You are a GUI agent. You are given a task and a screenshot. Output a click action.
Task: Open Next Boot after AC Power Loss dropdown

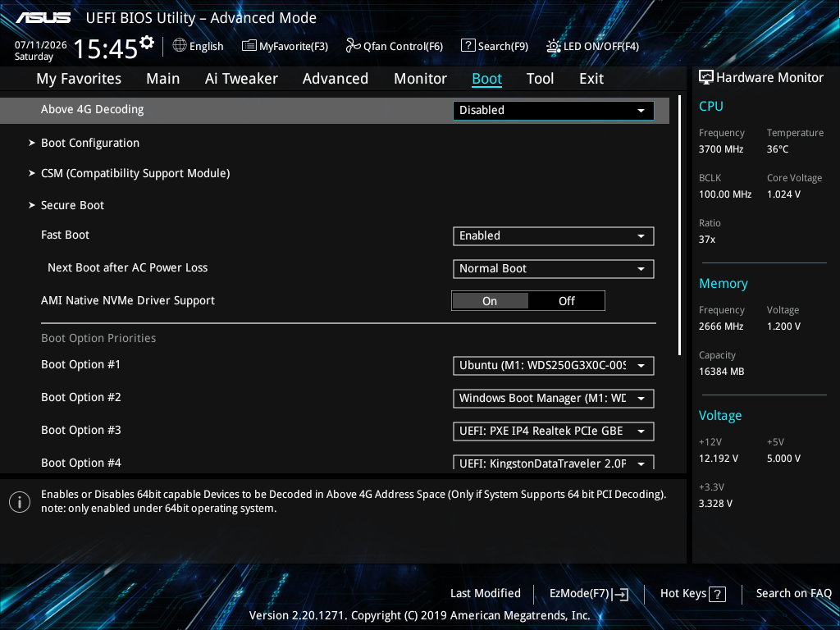(554, 269)
